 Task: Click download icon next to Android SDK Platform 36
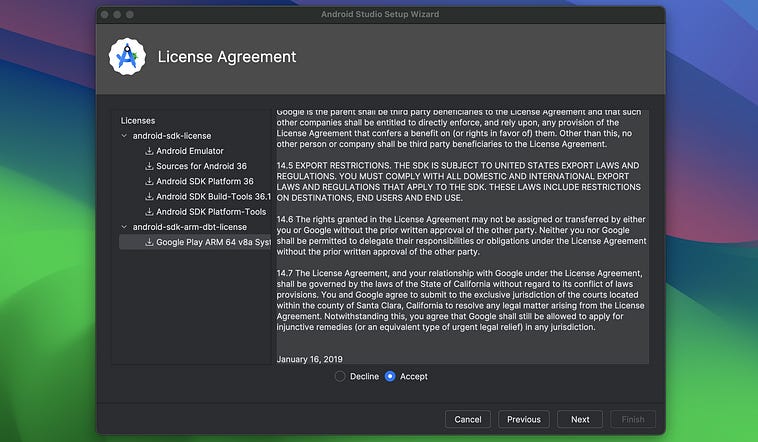tap(149, 181)
